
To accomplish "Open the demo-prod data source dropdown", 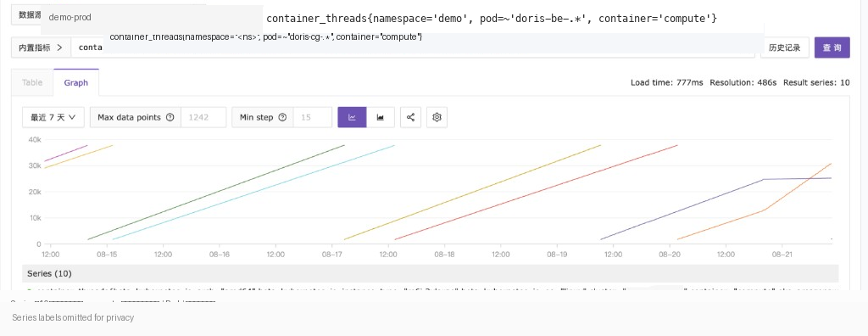I will pos(153,17).
